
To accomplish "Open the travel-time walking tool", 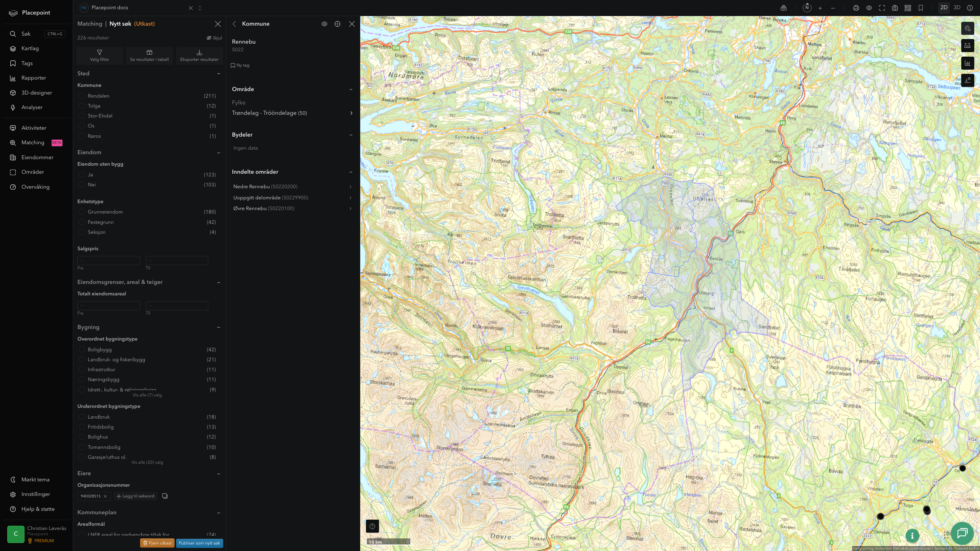I will [x=967, y=80].
